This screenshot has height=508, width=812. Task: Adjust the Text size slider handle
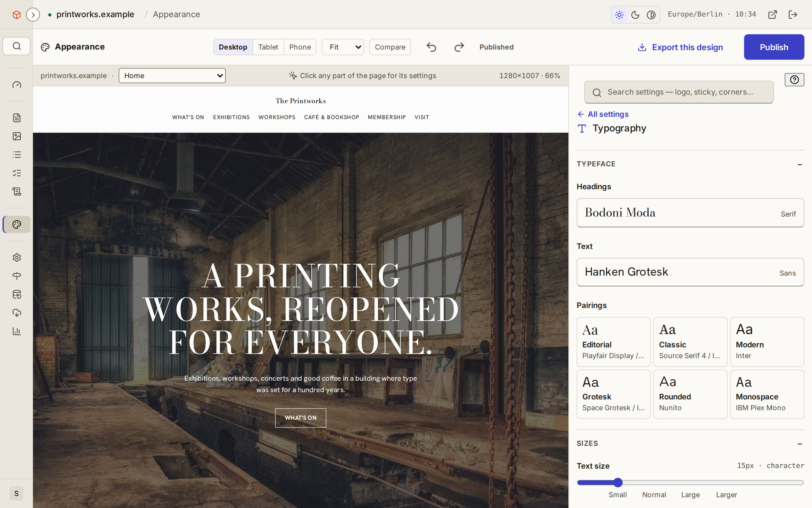pos(618,483)
